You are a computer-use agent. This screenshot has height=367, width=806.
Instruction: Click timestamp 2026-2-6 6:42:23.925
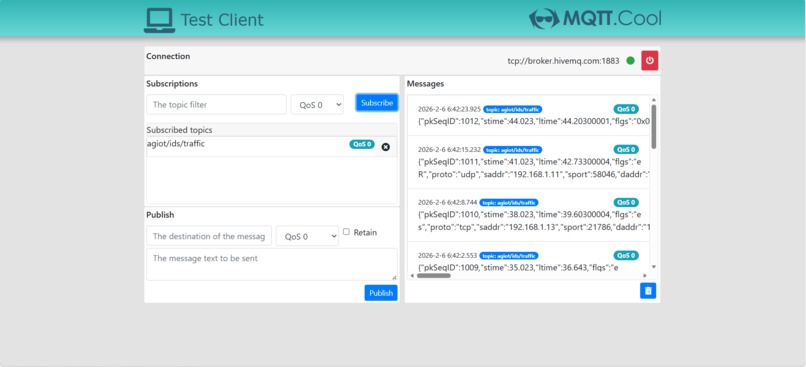click(x=449, y=109)
